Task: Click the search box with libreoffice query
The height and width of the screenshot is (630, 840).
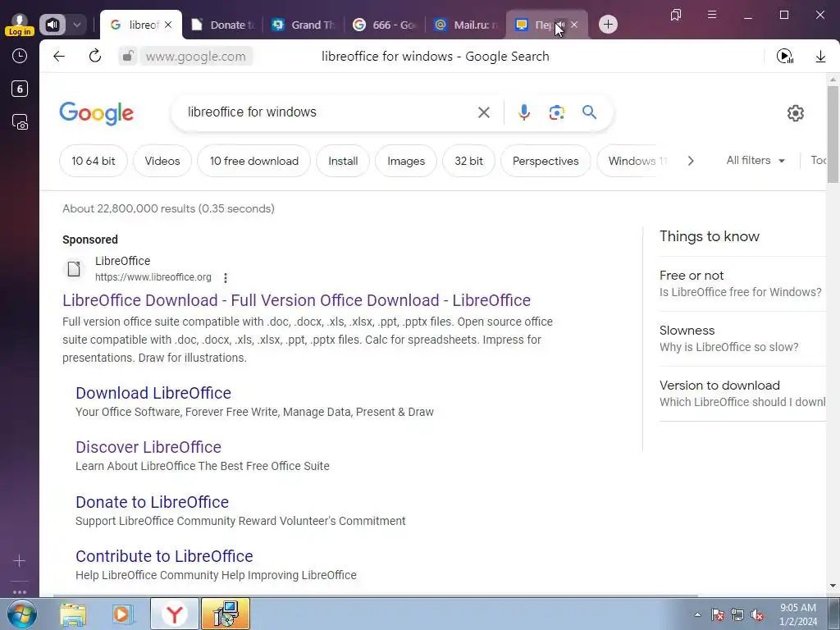Action: coord(326,112)
